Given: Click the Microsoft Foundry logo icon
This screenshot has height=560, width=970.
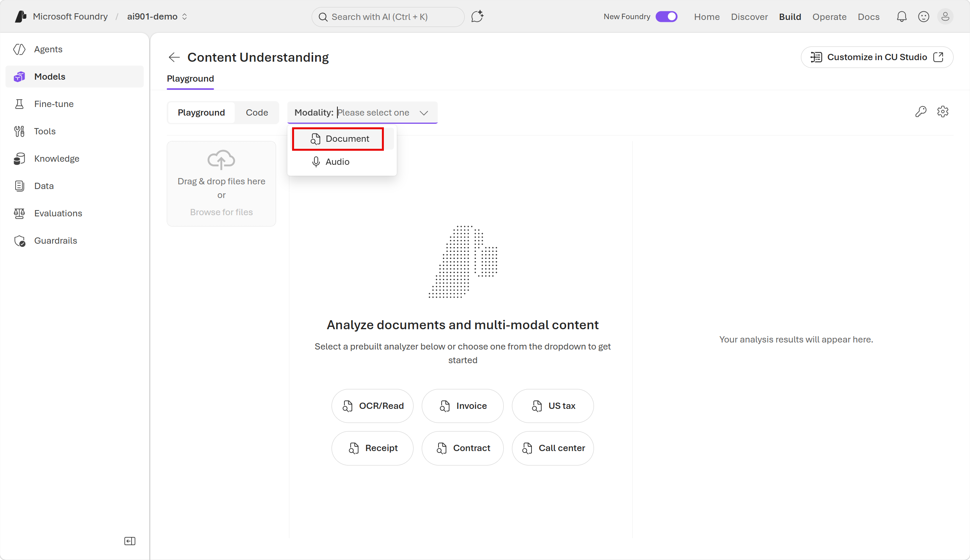Looking at the screenshot, I should click(21, 16).
